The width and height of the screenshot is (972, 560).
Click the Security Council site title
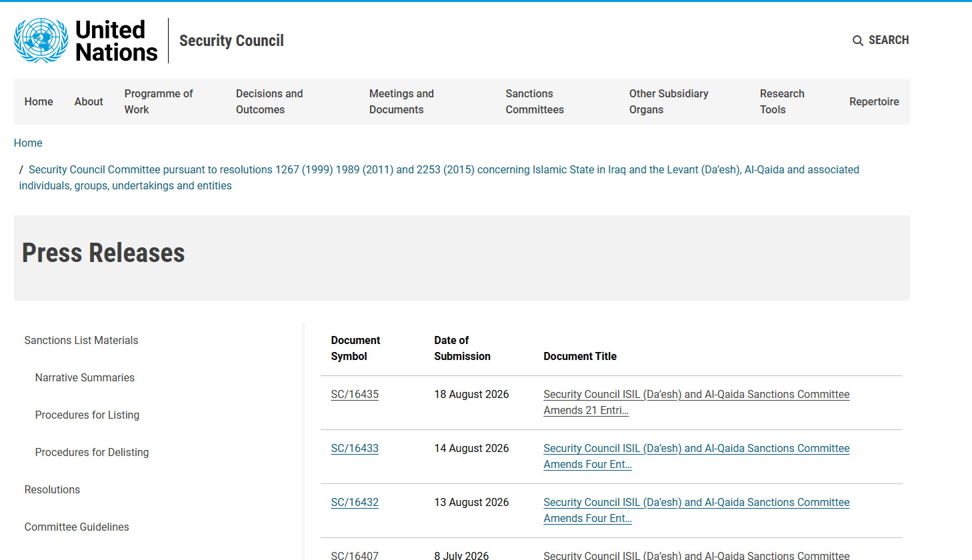[x=231, y=41]
